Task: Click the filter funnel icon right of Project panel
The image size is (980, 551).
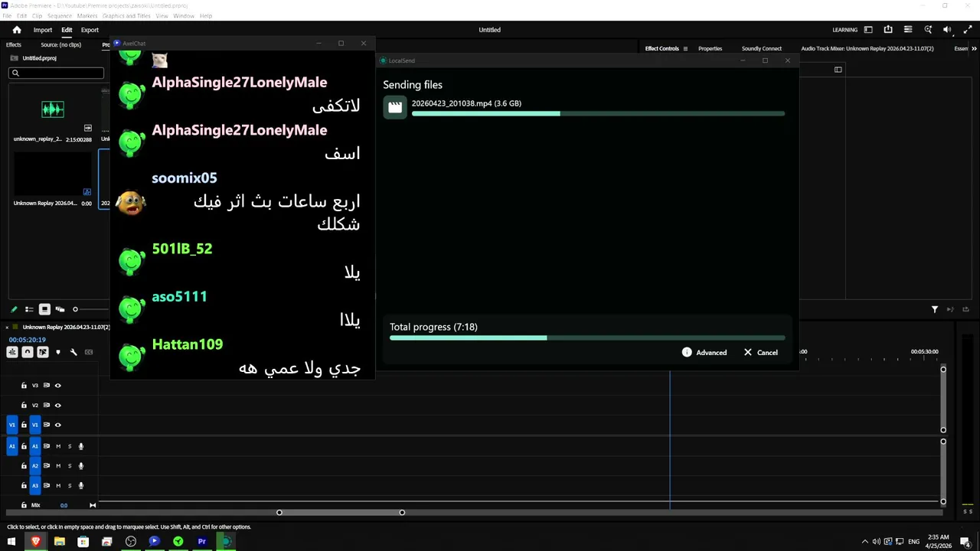Action: point(935,309)
